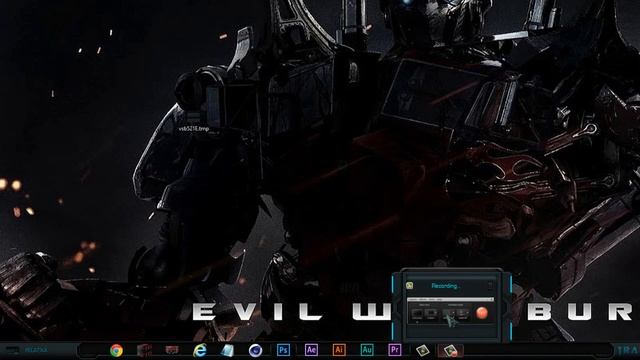Image resolution: width=640 pixels, height=360 pixels.
Task: Open Google Chrome from the taskbar
Action: [116, 350]
